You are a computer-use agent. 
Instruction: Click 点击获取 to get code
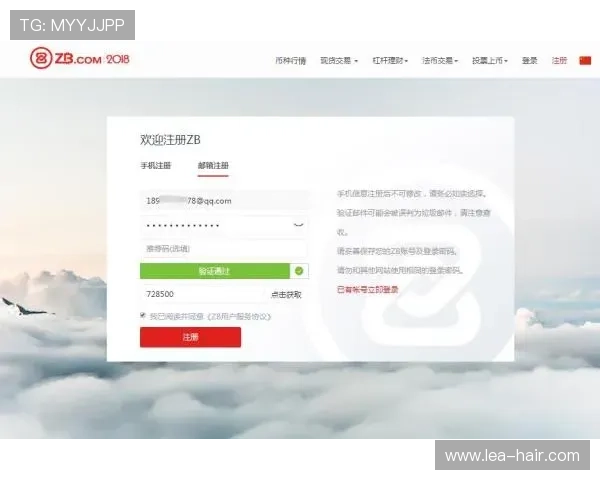[x=286, y=294]
